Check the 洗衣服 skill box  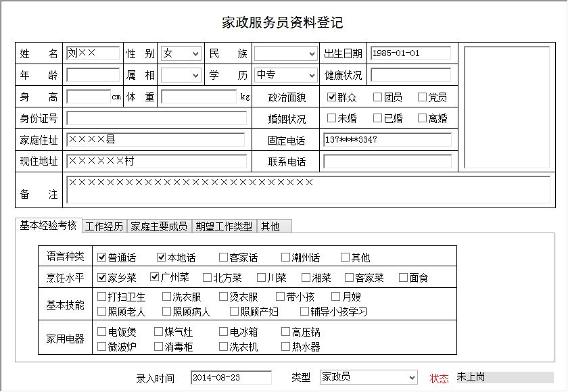tap(166, 297)
